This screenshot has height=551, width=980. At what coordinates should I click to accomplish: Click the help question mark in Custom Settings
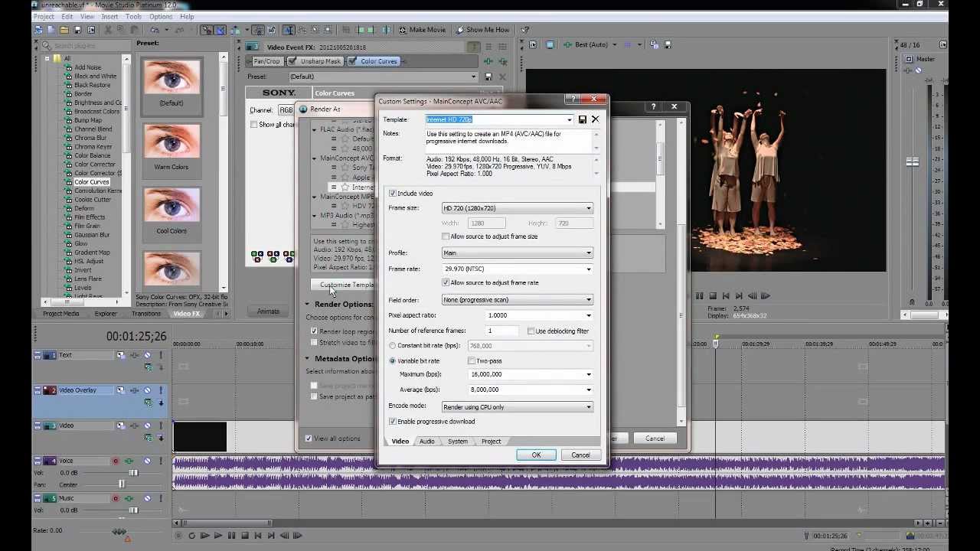click(572, 99)
